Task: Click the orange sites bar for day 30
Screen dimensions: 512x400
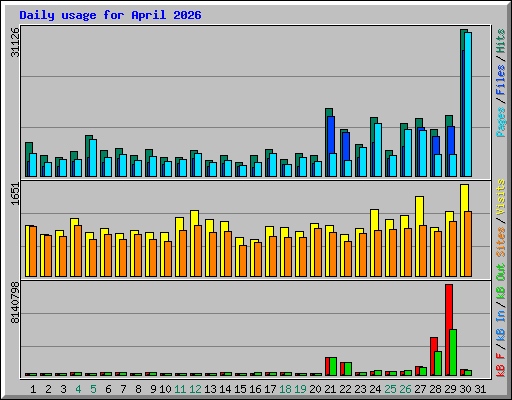Action: (468, 244)
